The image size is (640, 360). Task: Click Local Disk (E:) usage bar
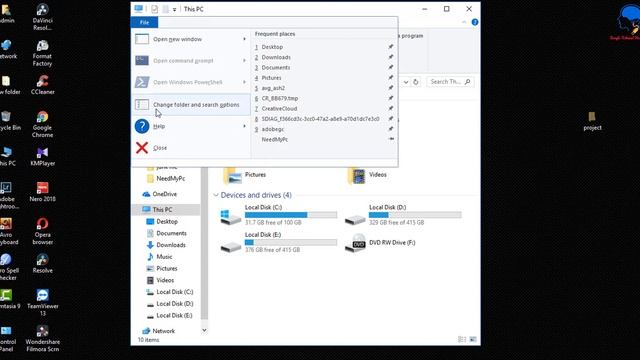click(x=291, y=242)
